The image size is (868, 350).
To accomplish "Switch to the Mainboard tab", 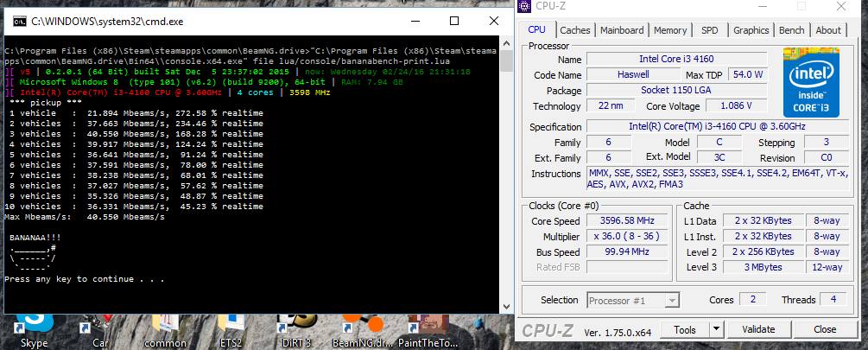I will coord(622,30).
